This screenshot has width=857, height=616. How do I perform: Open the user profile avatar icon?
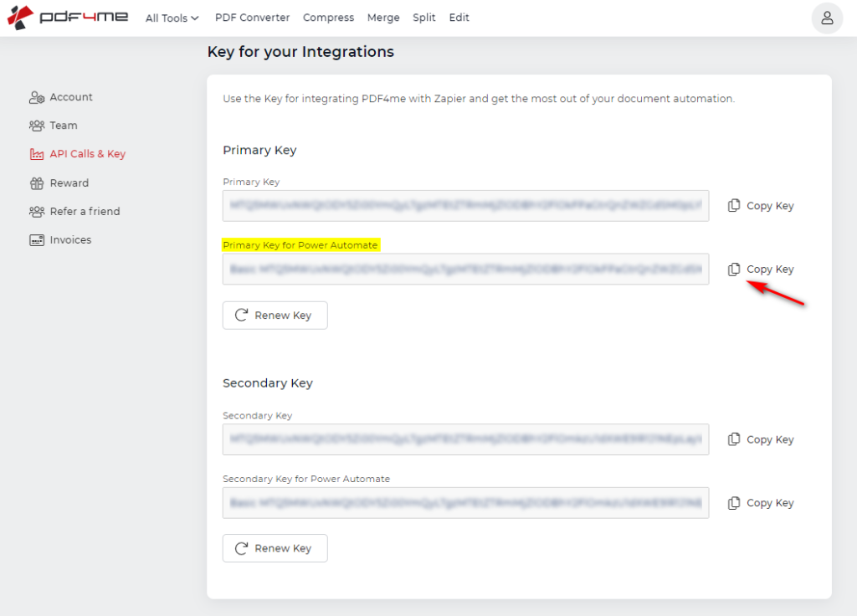tap(827, 18)
